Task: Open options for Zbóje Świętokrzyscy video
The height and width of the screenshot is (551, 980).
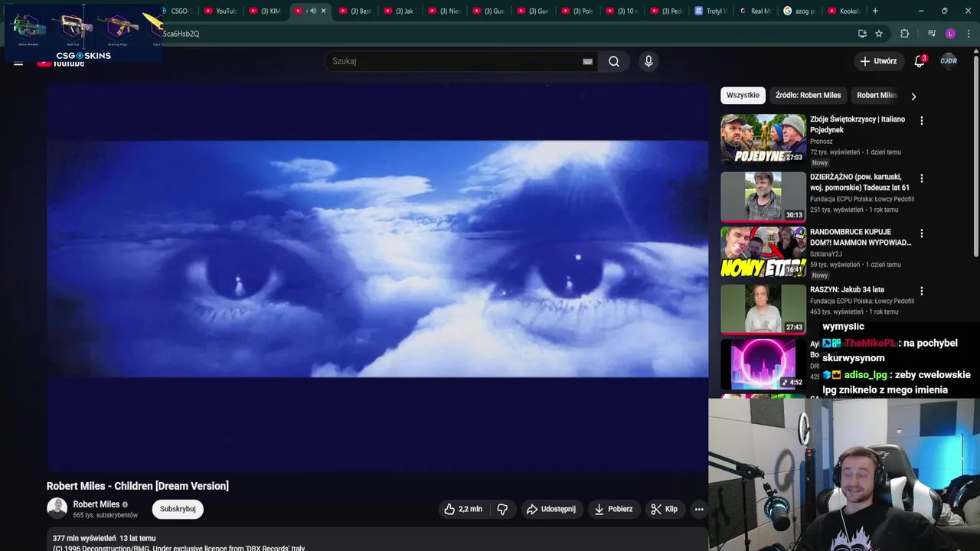Action: tap(922, 121)
